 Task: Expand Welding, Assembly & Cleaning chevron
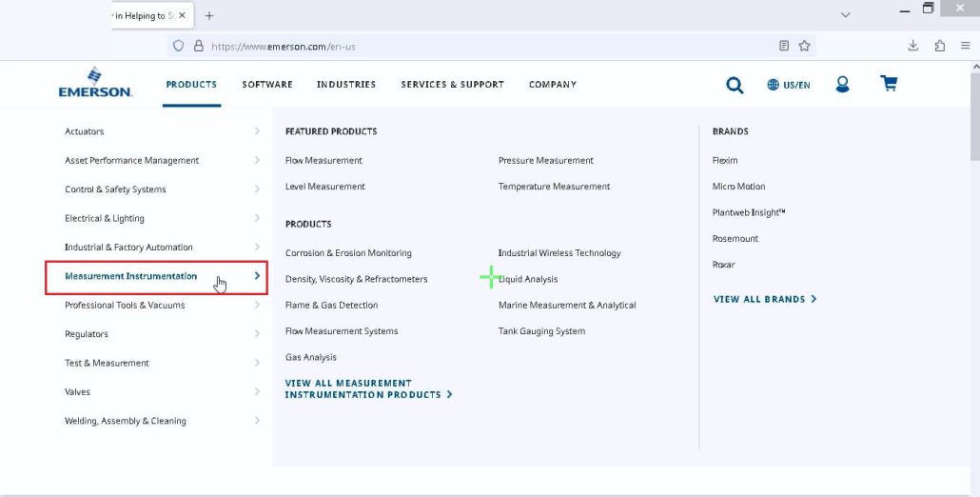[257, 421]
